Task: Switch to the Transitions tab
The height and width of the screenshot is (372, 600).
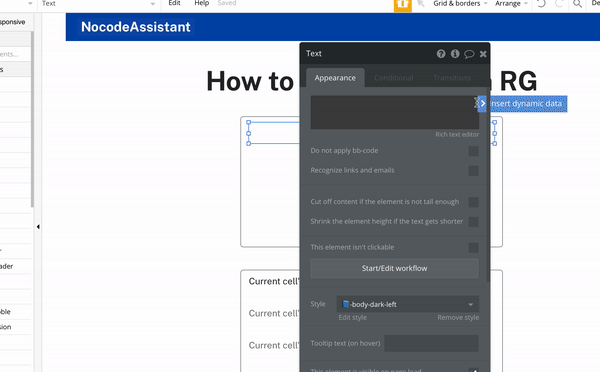Action: [x=452, y=78]
